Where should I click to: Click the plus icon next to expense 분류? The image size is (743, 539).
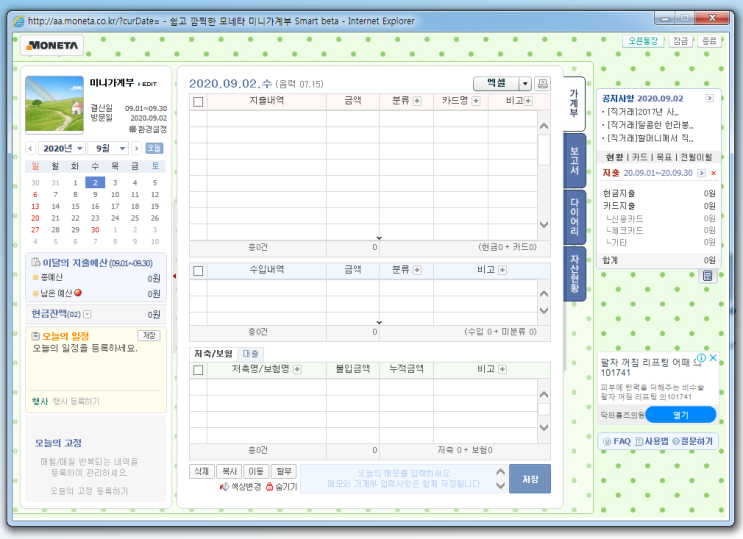click(x=417, y=101)
